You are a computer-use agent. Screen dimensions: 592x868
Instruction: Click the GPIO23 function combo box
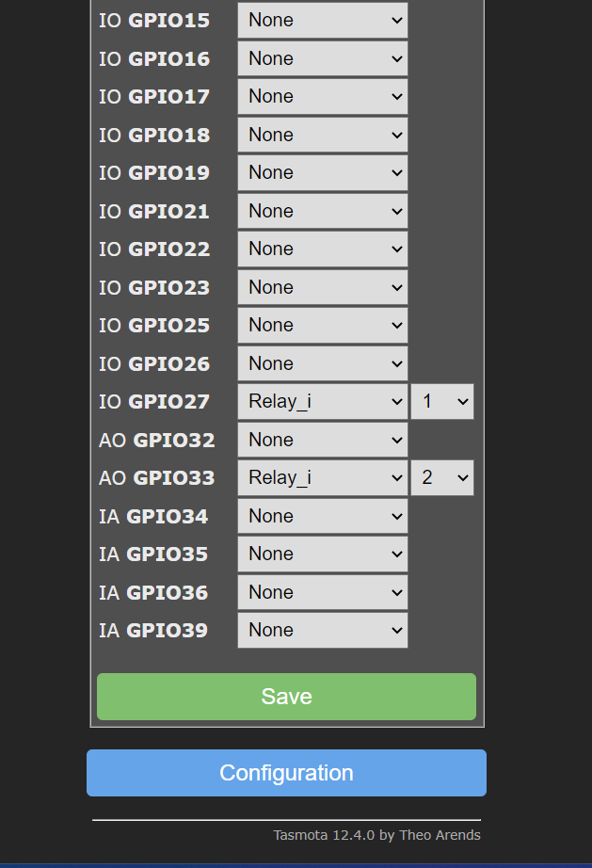322,287
